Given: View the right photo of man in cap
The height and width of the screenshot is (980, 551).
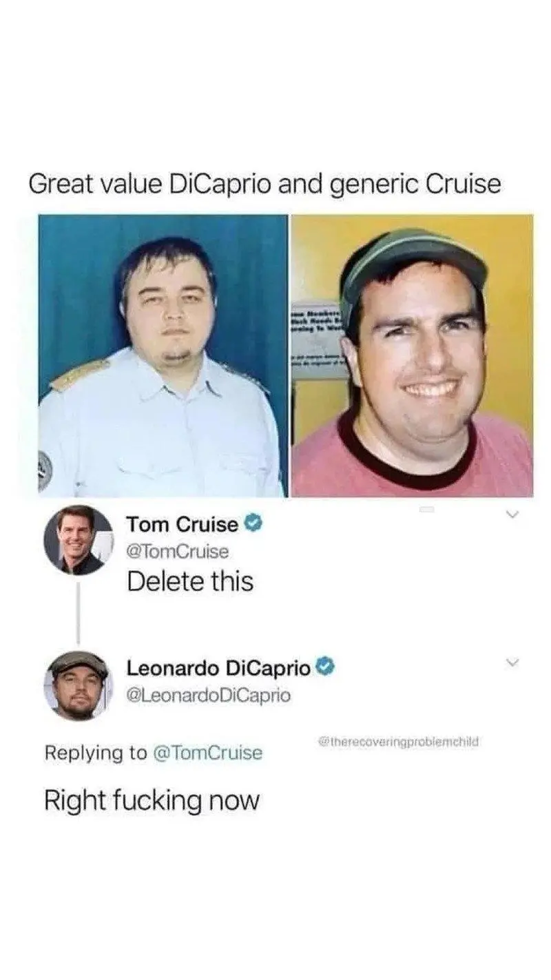Looking at the screenshot, I should pos(412,355).
